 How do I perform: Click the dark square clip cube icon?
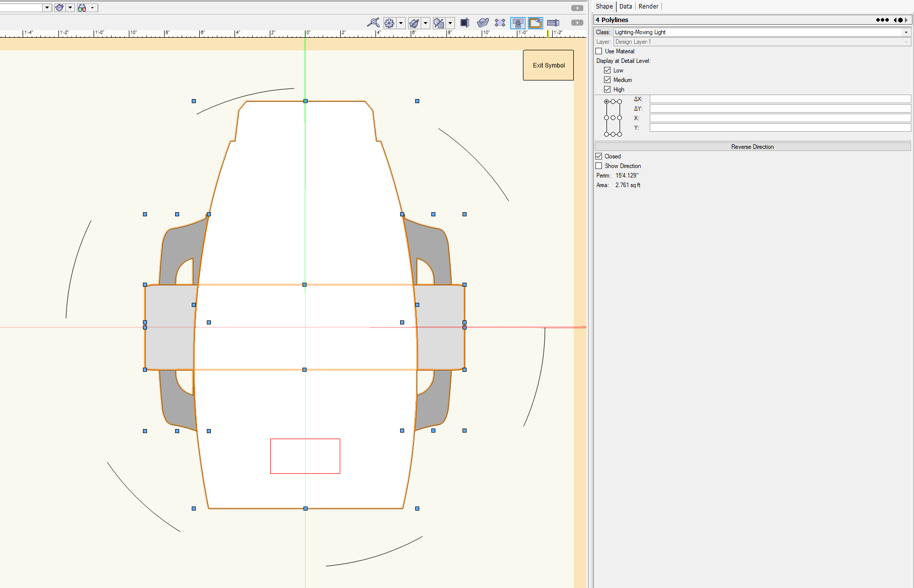click(465, 23)
